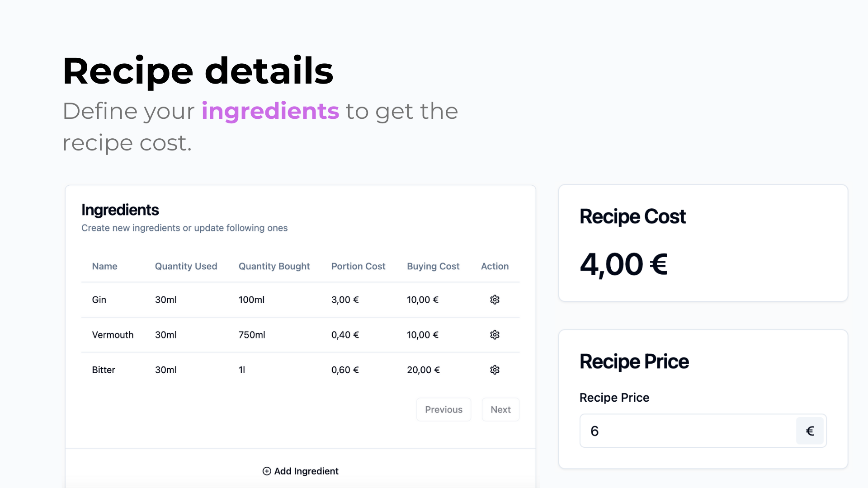868x488 pixels.
Task: Go to the Next ingredients page
Action: [x=500, y=409]
